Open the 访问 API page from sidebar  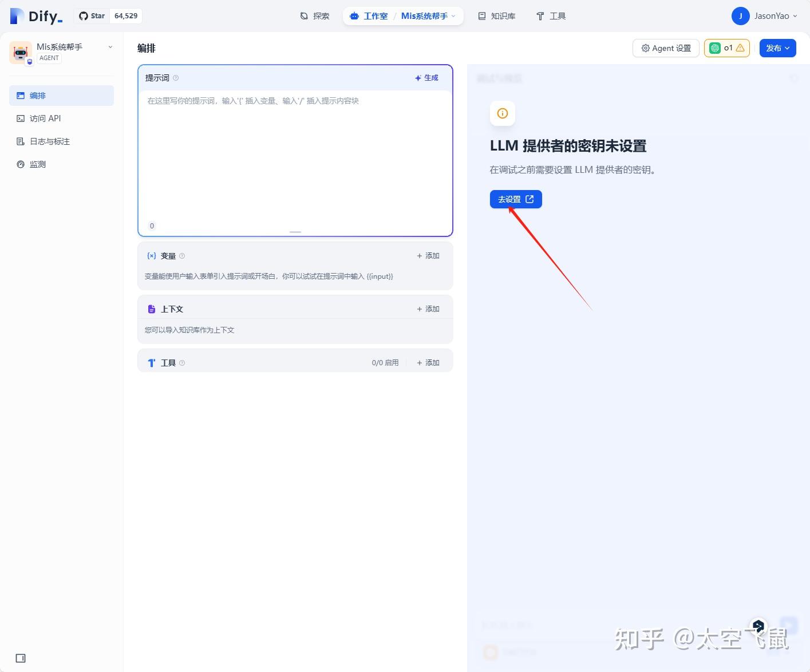click(46, 118)
